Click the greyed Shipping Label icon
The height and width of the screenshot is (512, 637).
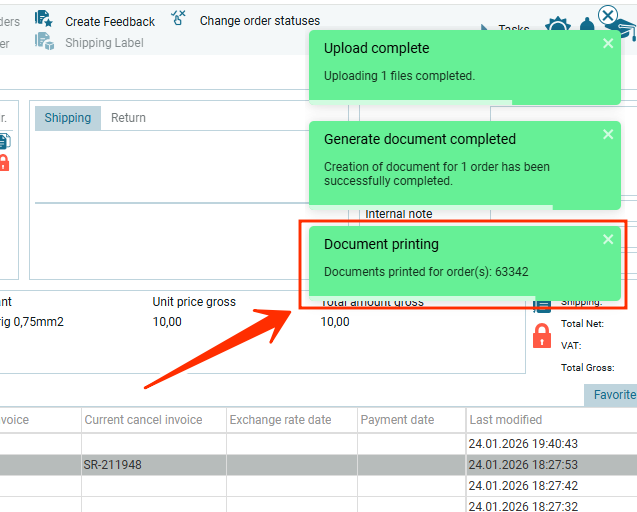pyautogui.click(x=44, y=41)
